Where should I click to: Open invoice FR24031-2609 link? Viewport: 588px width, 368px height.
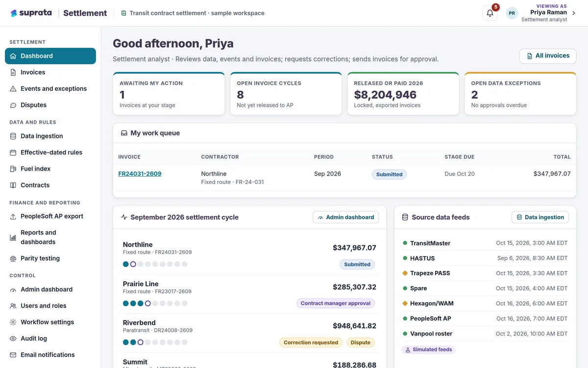(x=140, y=174)
